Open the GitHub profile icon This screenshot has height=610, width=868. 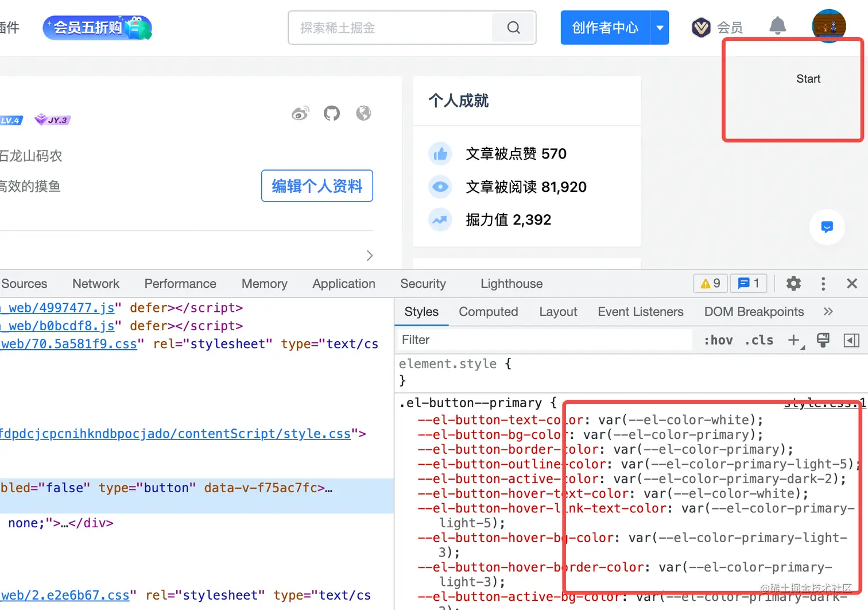click(332, 113)
